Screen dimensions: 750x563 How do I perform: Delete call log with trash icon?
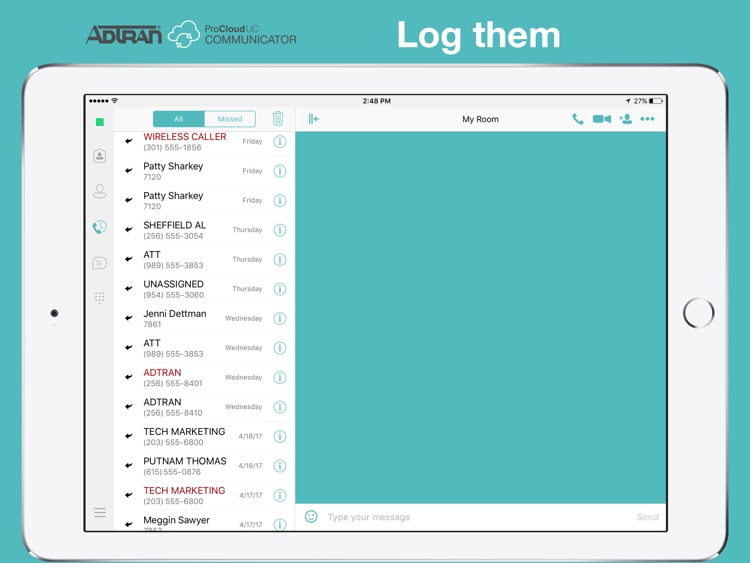pos(278,118)
